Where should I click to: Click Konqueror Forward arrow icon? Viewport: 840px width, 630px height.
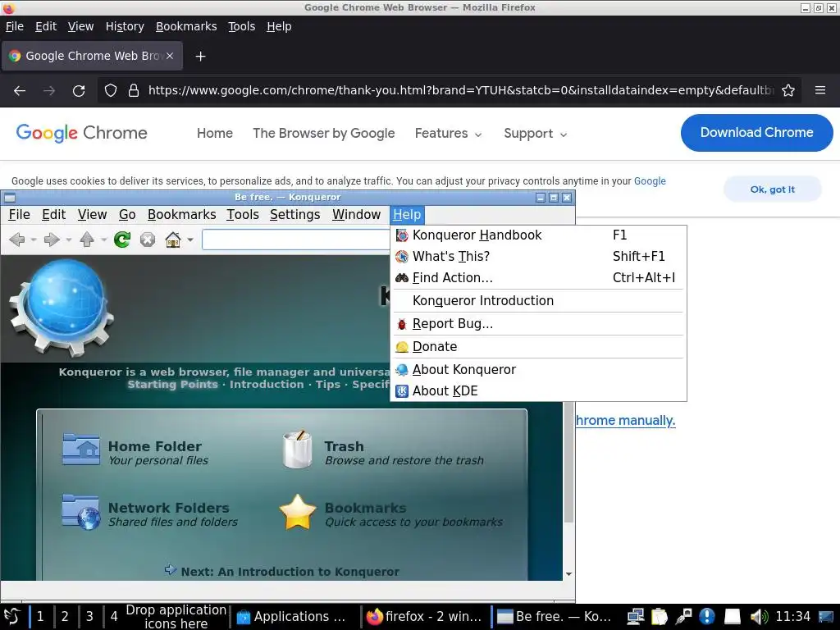tap(52, 240)
